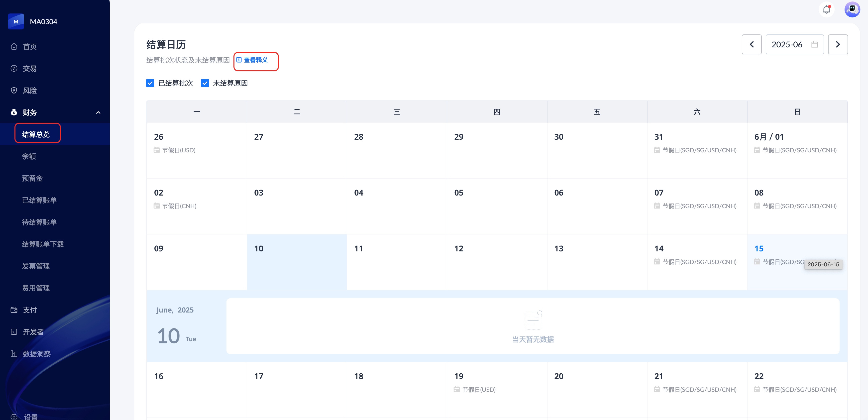Uncheck the 已结算批次 checkbox

click(150, 83)
